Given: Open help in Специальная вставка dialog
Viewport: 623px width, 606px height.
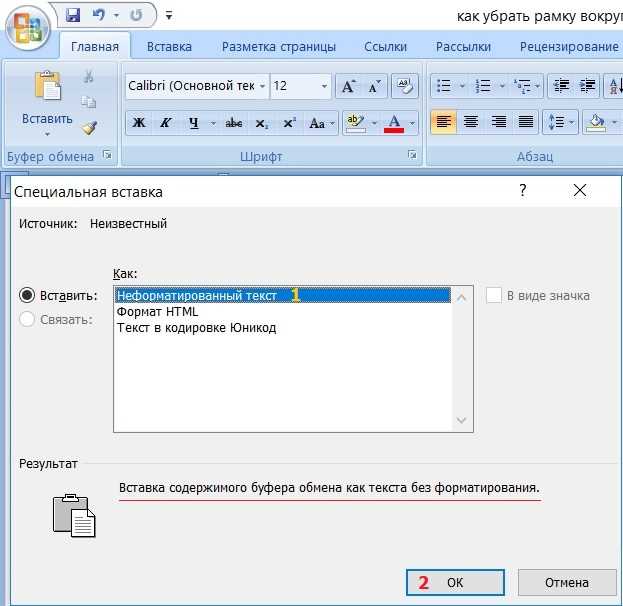Looking at the screenshot, I should tap(523, 190).
